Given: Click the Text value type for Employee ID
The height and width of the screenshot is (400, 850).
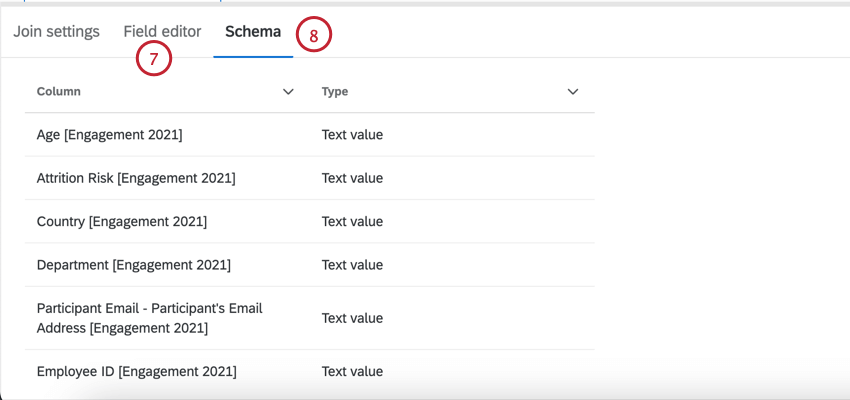Looking at the screenshot, I should [352, 371].
